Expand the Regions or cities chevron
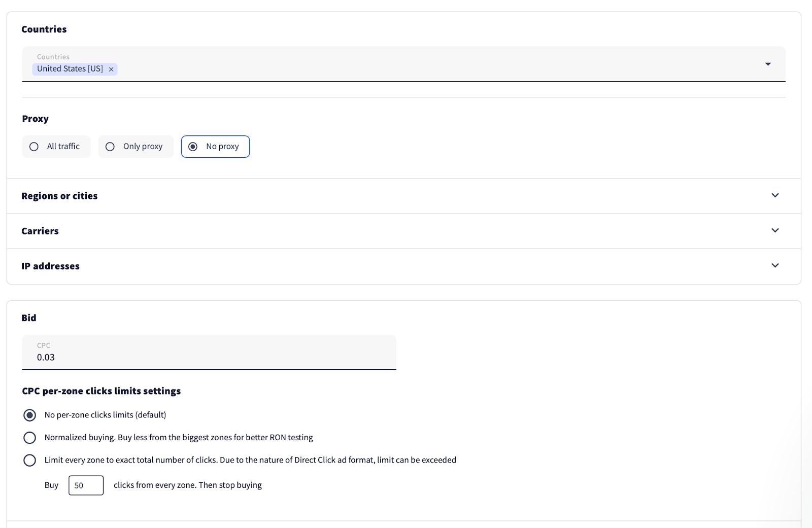 click(775, 195)
